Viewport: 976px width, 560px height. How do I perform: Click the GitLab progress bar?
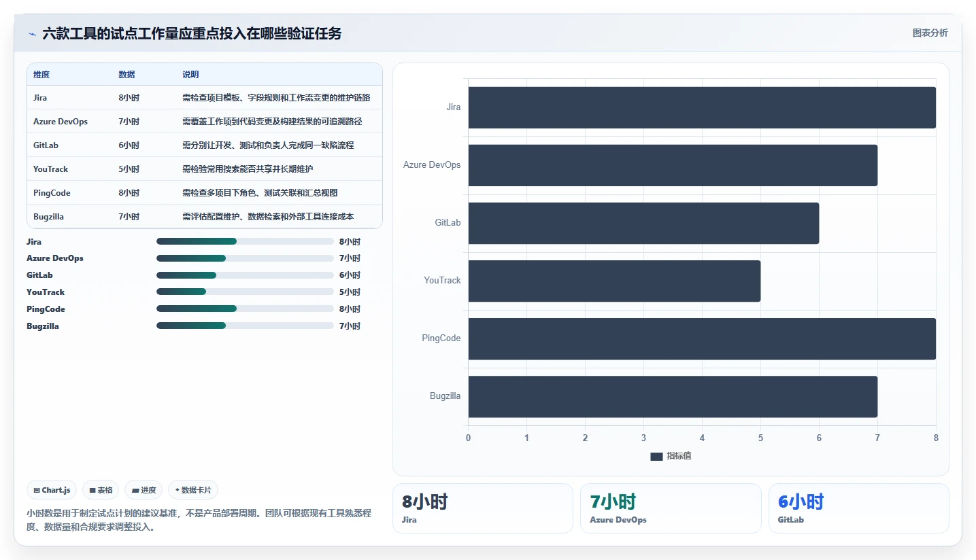pyautogui.click(x=245, y=275)
